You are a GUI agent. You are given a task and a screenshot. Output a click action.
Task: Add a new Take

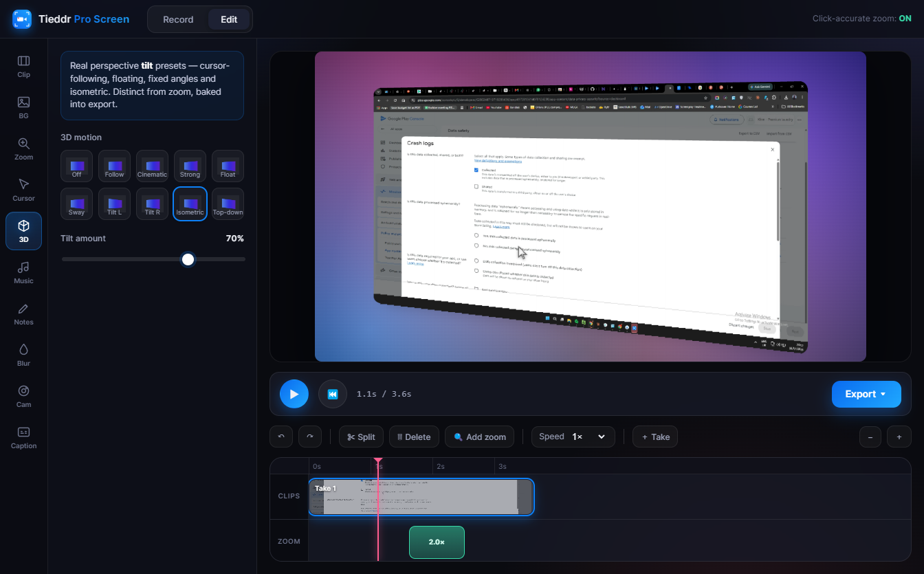tap(655, 437)
